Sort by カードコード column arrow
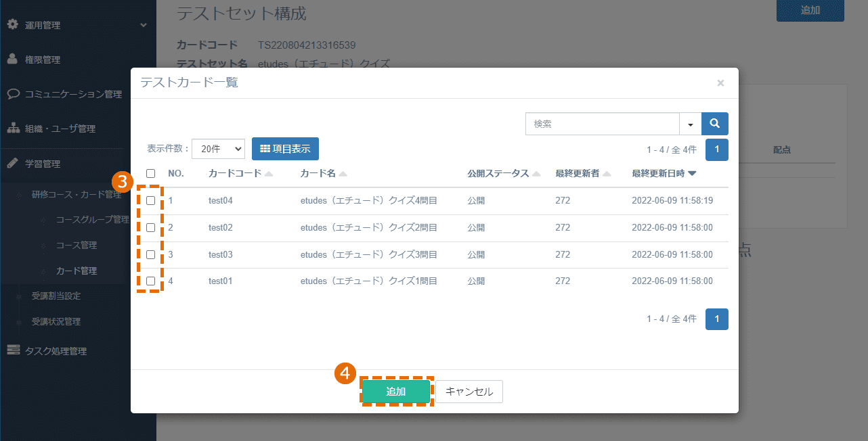 [269, 174]
